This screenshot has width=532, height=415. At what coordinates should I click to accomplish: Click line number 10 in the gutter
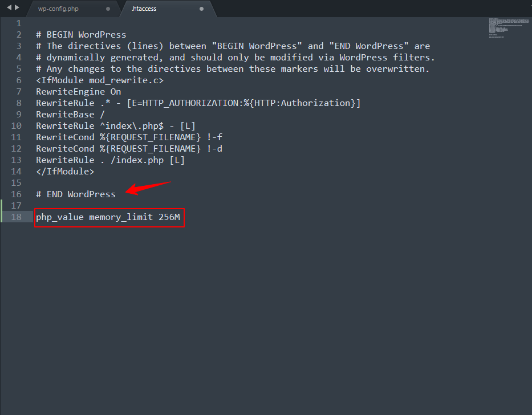coord(17,126)
